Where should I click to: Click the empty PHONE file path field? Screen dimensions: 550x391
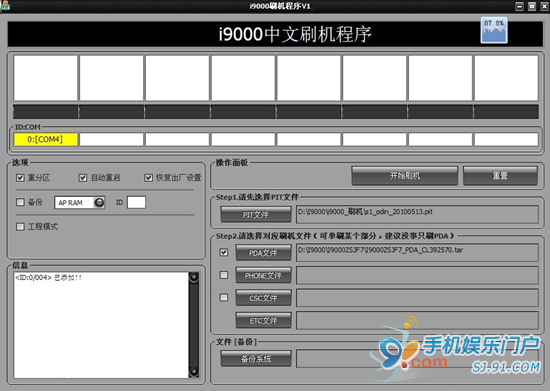click(x=417, y=275)
